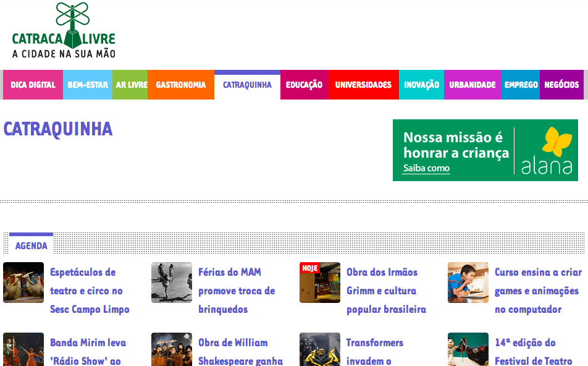
Task: Open the Irmãos Grimm thumbnail marked HOJE
Action: 320,283
